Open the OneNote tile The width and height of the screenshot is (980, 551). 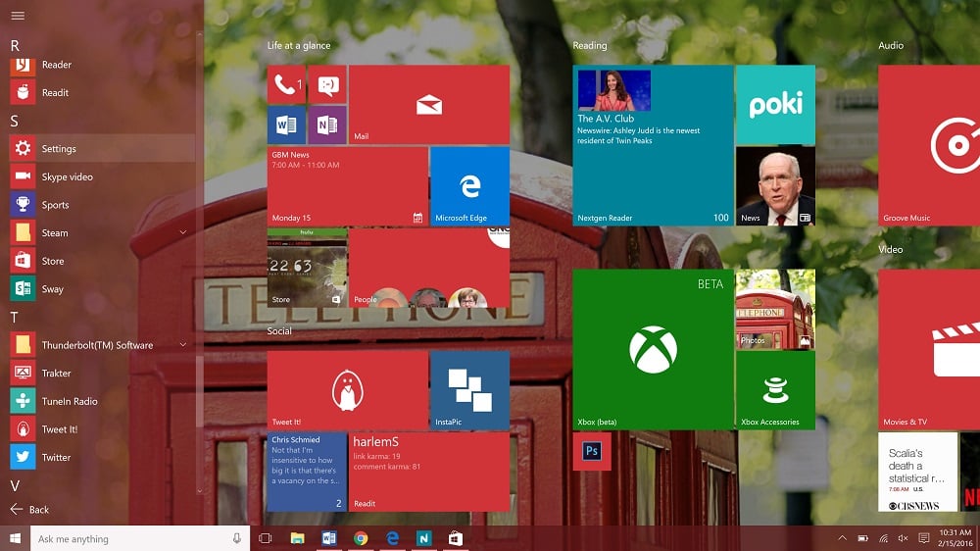327,125
